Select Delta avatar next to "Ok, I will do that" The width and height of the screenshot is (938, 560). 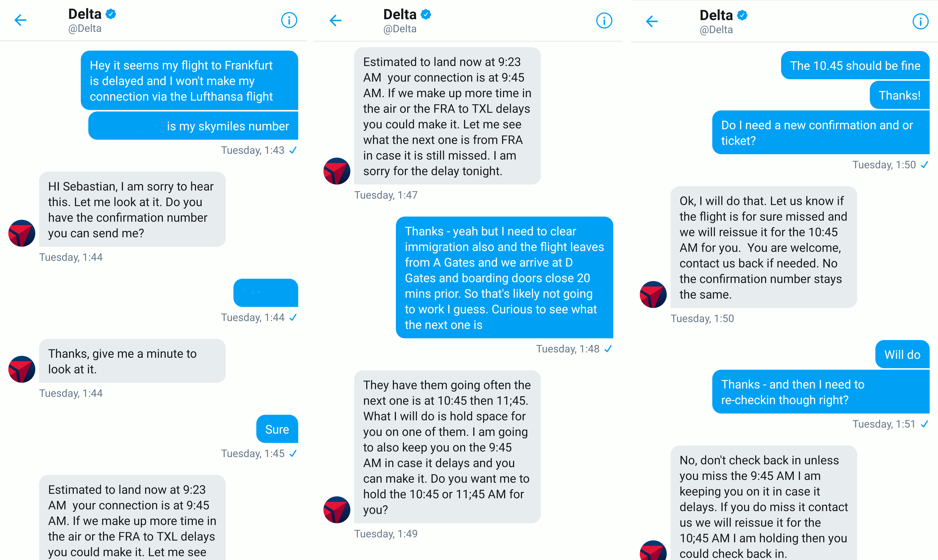(653, 294)
